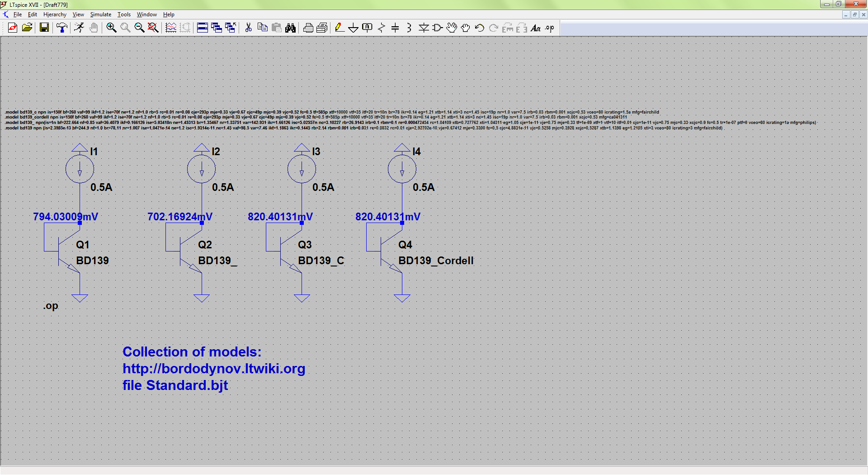
Task: Undo the last action
Action: click(480, 28)
